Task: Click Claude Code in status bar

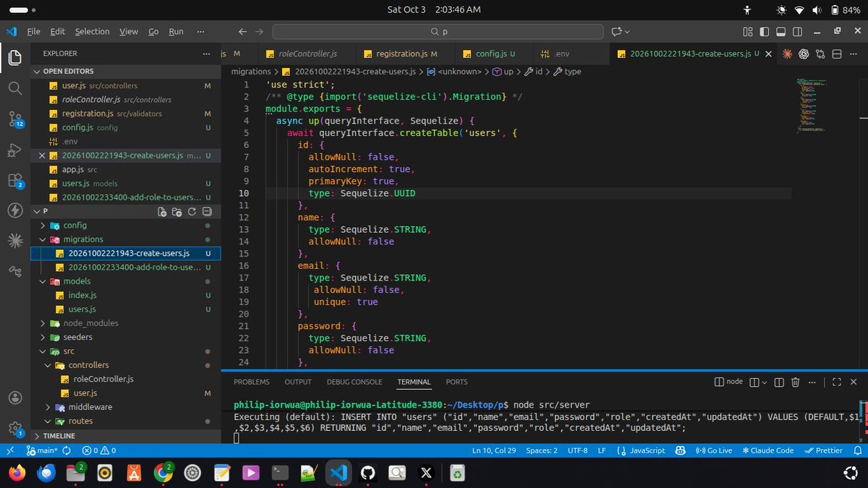Action: (767, 450)
